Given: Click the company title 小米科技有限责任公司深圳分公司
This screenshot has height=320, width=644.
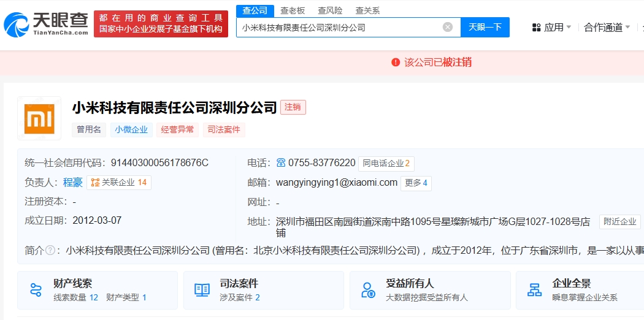Looking at the screenshot, I should pyautogui.click(x=175, y=107).
